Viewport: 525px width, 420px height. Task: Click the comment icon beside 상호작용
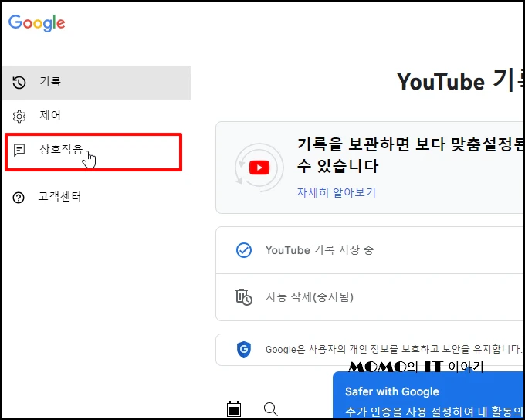(19, 150)
